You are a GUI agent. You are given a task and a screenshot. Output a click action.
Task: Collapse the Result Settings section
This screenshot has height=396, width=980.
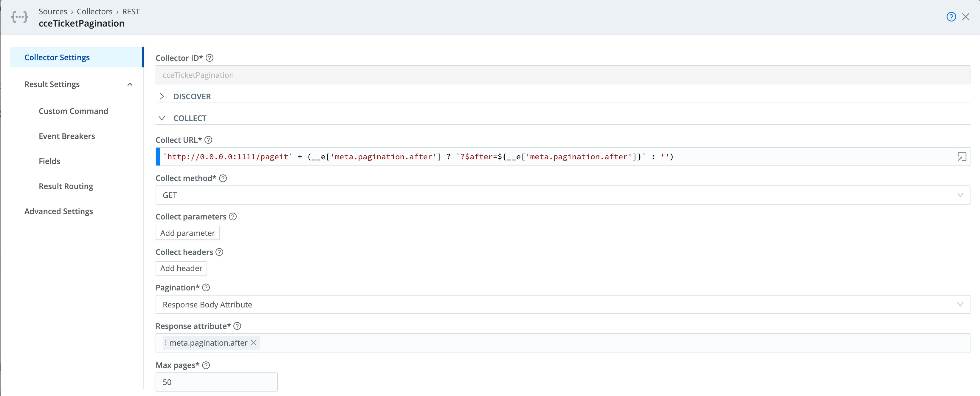pyautogui.click(x=130, y=84)
